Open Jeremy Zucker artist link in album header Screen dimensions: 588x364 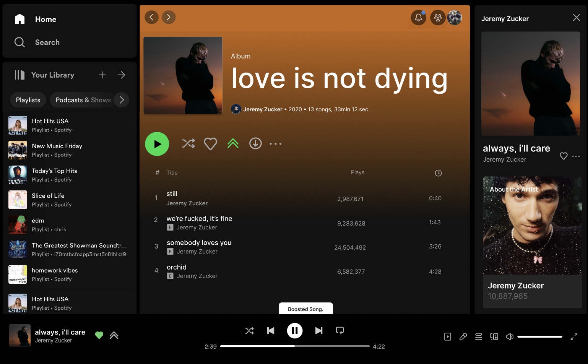coord(263,109)
